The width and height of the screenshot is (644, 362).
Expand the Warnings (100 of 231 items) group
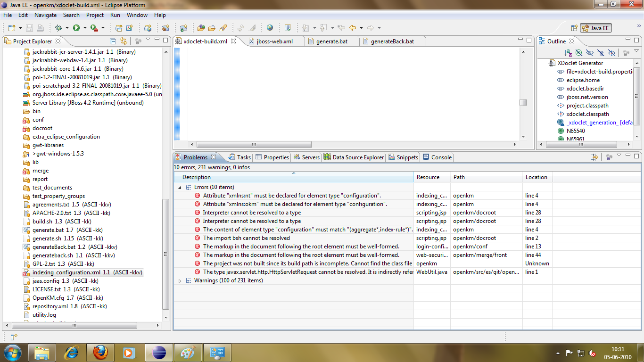(180, 280)
